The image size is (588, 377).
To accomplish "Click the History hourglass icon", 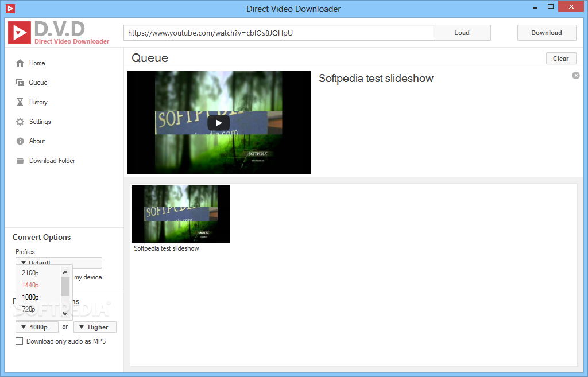I will [x=20, y=102].
